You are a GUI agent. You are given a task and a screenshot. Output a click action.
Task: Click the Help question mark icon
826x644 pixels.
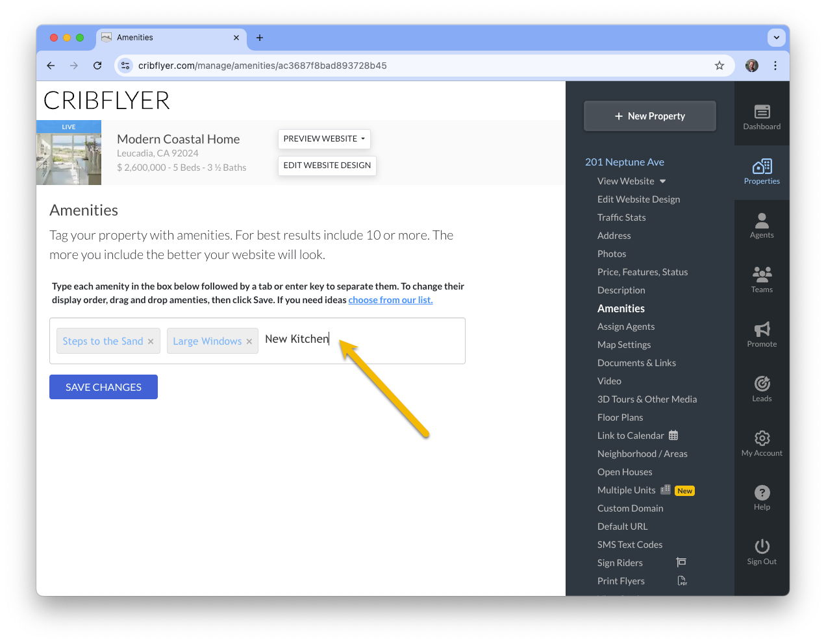[x=762, y=493]
